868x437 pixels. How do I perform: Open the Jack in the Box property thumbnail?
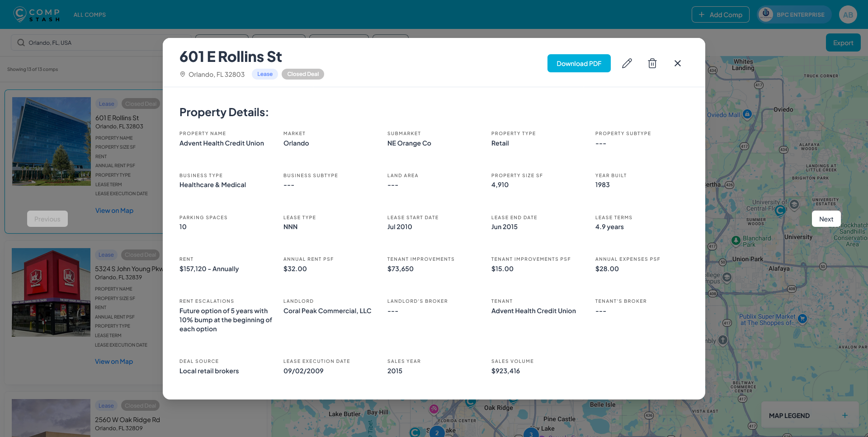point(51,292)
